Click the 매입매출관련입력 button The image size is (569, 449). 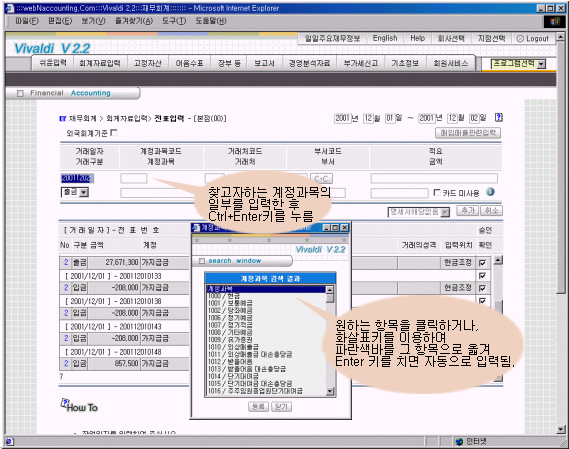click(x=468, y=133)
